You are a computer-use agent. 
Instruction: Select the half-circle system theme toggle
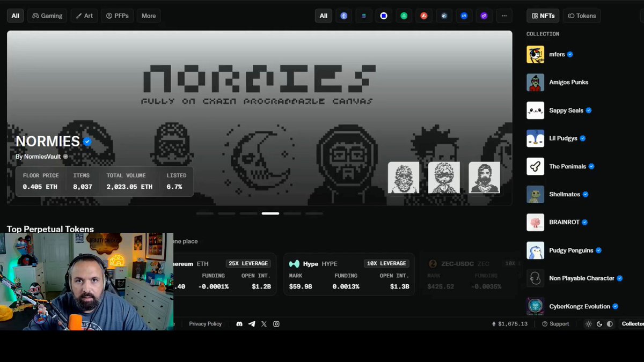point(610,324)
